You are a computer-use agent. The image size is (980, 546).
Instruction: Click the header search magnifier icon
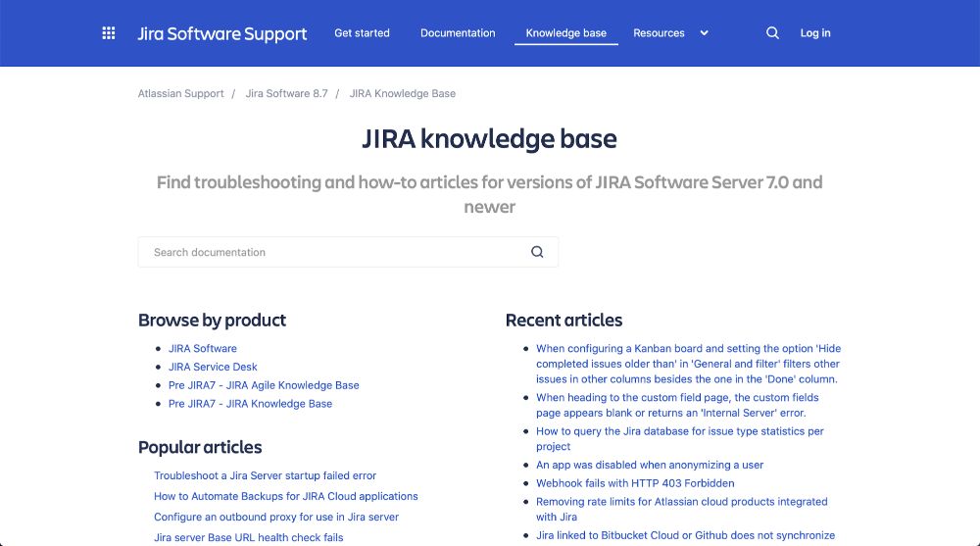click(x=772, y=33)
